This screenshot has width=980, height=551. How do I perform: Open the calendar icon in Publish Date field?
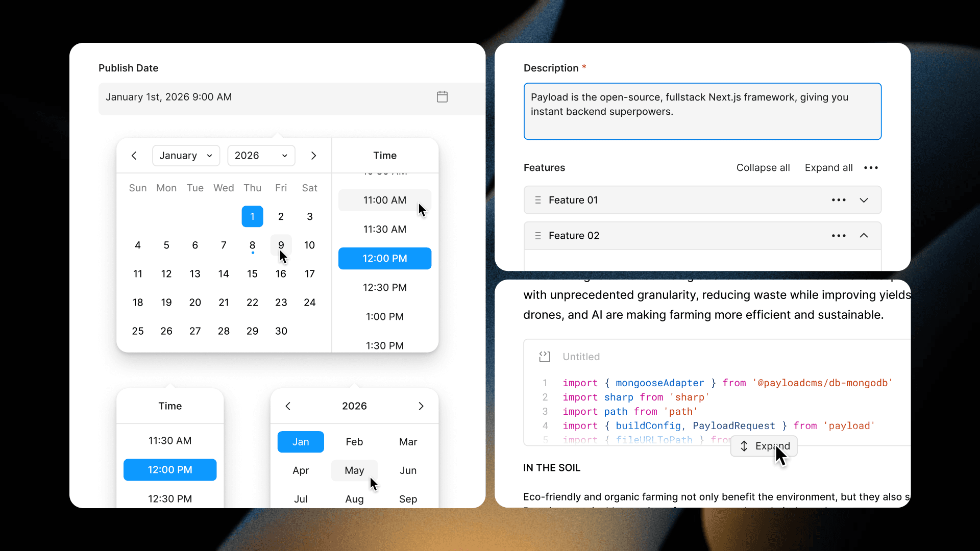coord(442,97)
